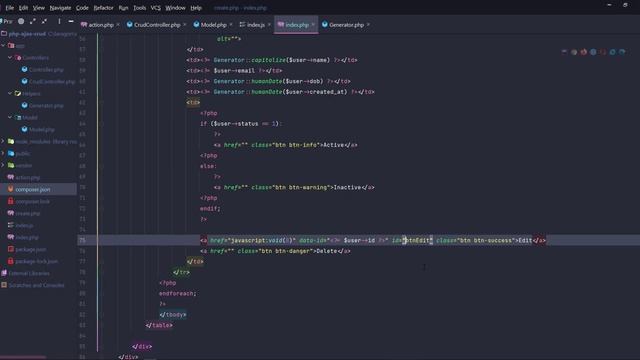Collapse the Model folder chevron
Viewport: 640px width, 360px height.
click(10, 118)
